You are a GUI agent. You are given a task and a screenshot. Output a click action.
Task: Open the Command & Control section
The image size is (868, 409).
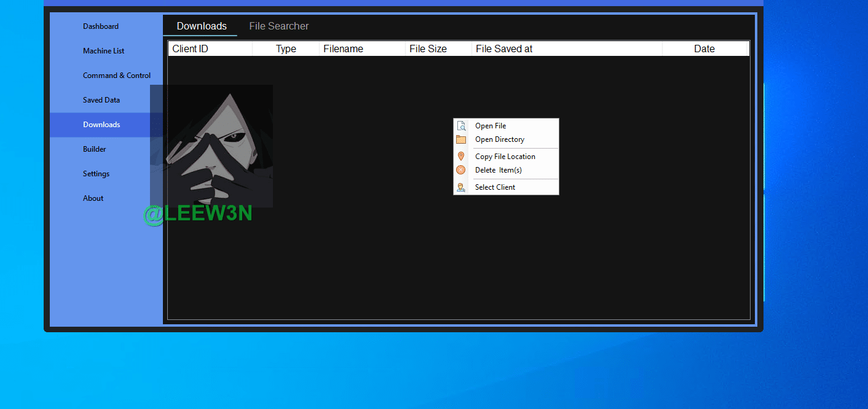(117, 76)
